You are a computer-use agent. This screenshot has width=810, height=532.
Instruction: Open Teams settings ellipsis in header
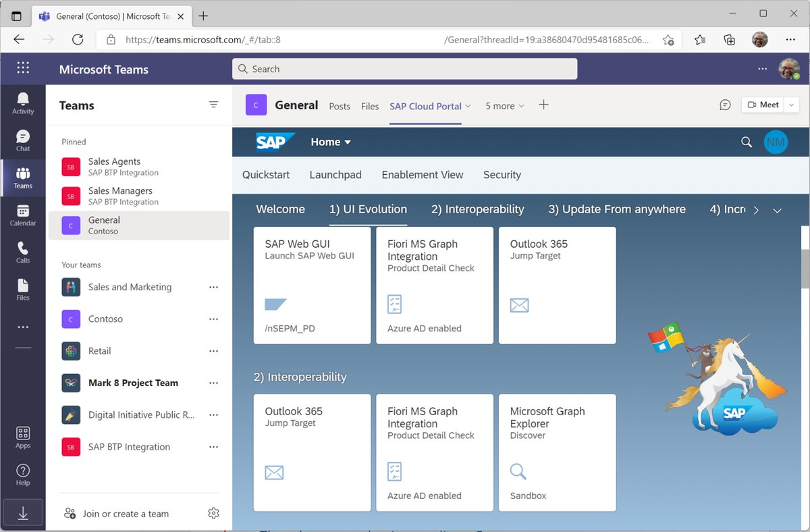tap(762, 69)
